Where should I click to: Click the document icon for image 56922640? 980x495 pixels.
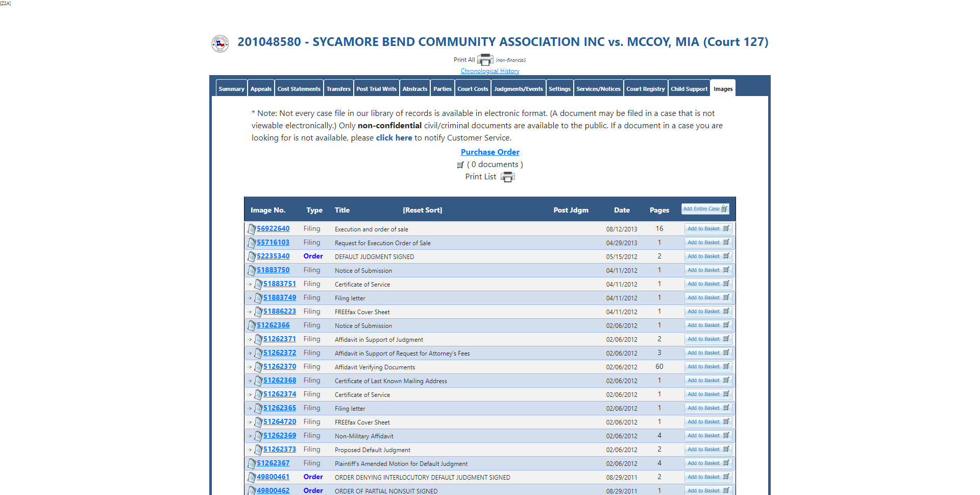tap(252, 229)
